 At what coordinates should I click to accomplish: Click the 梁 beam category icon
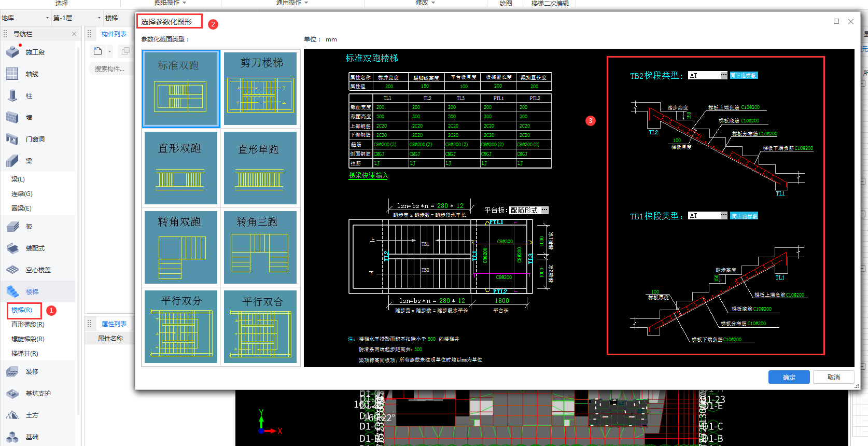12,161
